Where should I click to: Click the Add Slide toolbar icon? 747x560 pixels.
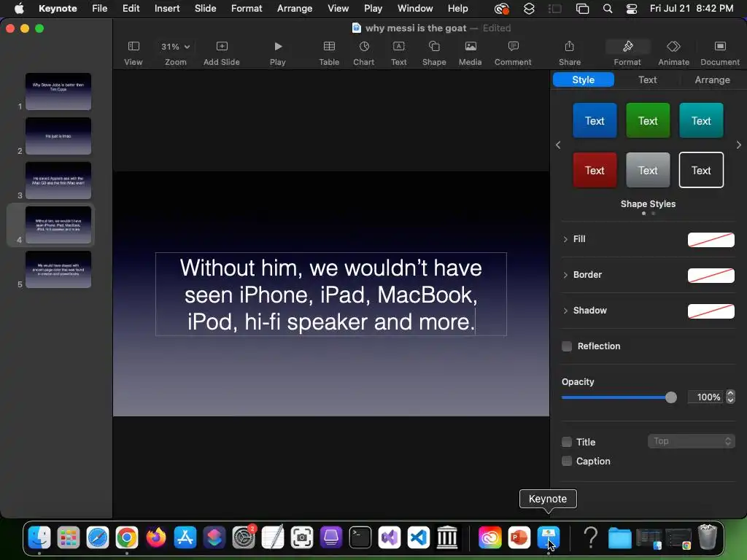pos(222,46)
